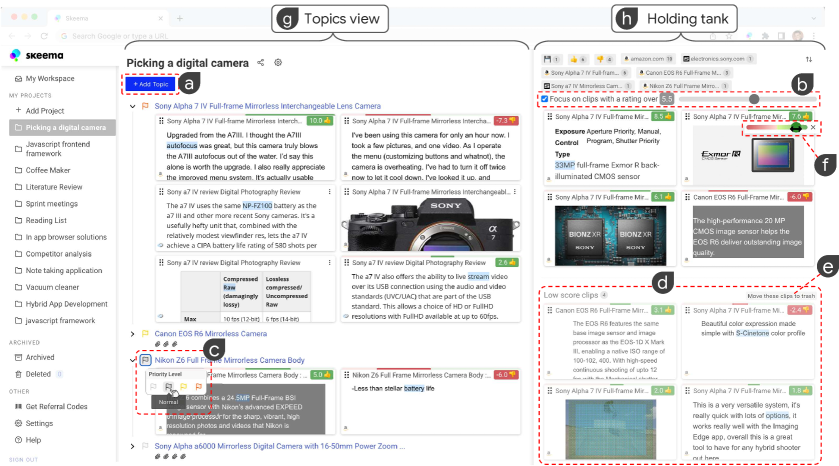Open the Archived section
The height and width of the screenshot is (466, 839).
coord(40,357)
